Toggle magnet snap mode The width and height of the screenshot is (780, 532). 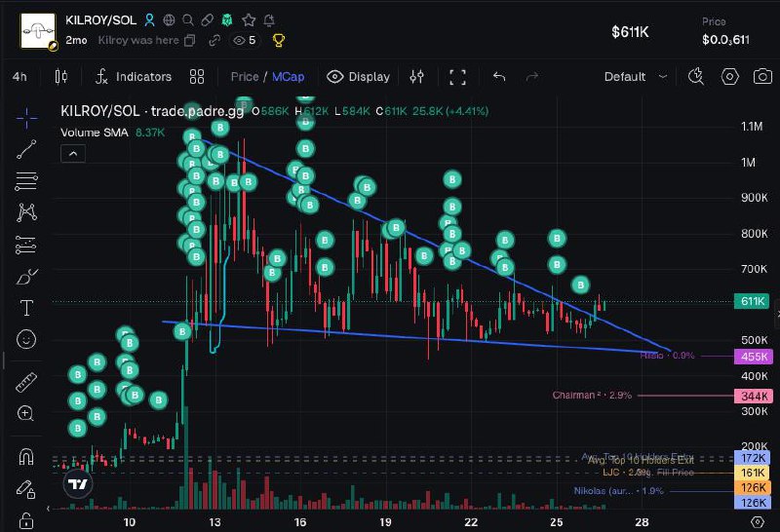click(26, 456)
